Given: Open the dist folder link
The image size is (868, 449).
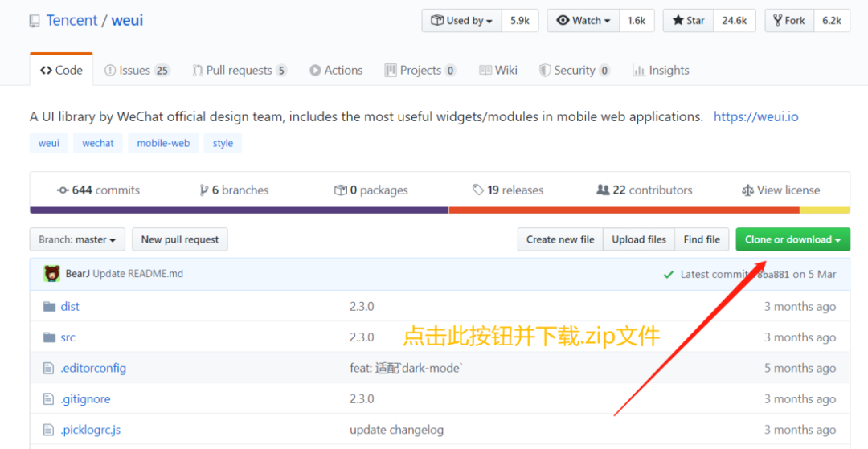Looking at the screenshot, I should click(x=70, y=306).
